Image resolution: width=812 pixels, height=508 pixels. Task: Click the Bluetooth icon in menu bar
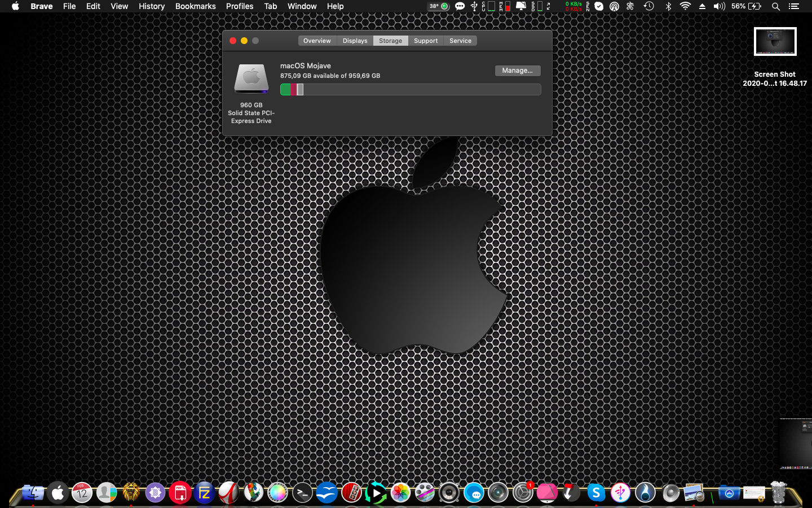click(x=668, y=6)
